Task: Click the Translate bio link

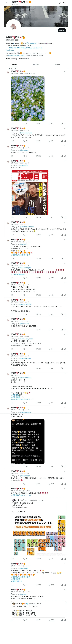Action: pos(10,50)
